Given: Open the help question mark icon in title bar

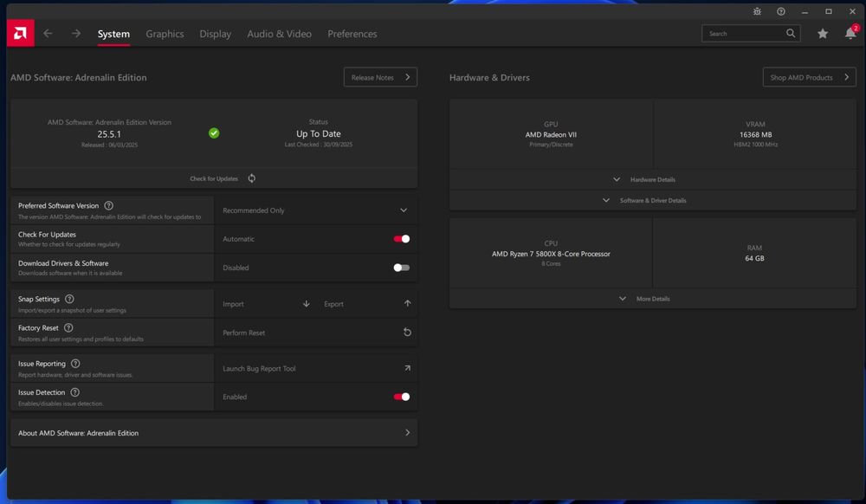Looking at the screenshot, I should (780, 11).
